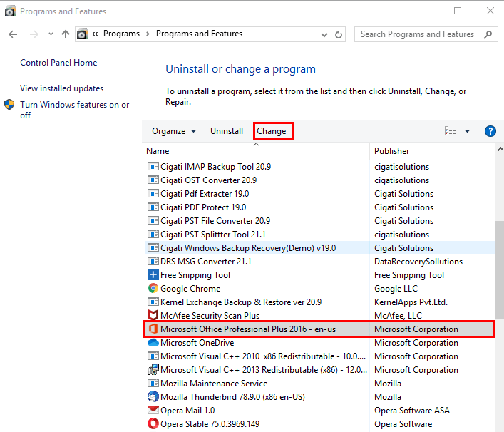Open the recent locations dropdown chevron
The width and height of the screenshot is (504, 432).
pos(51,34)
